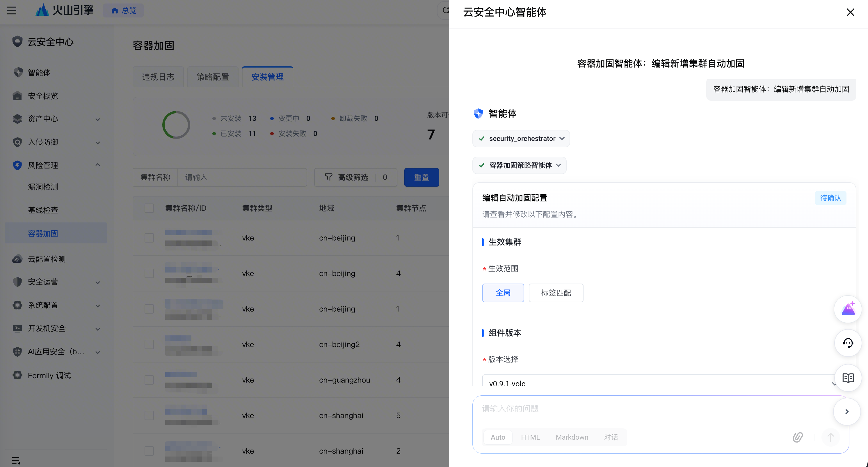
Task: Open 基线检查 in sidebar
Action: [43, 210]
